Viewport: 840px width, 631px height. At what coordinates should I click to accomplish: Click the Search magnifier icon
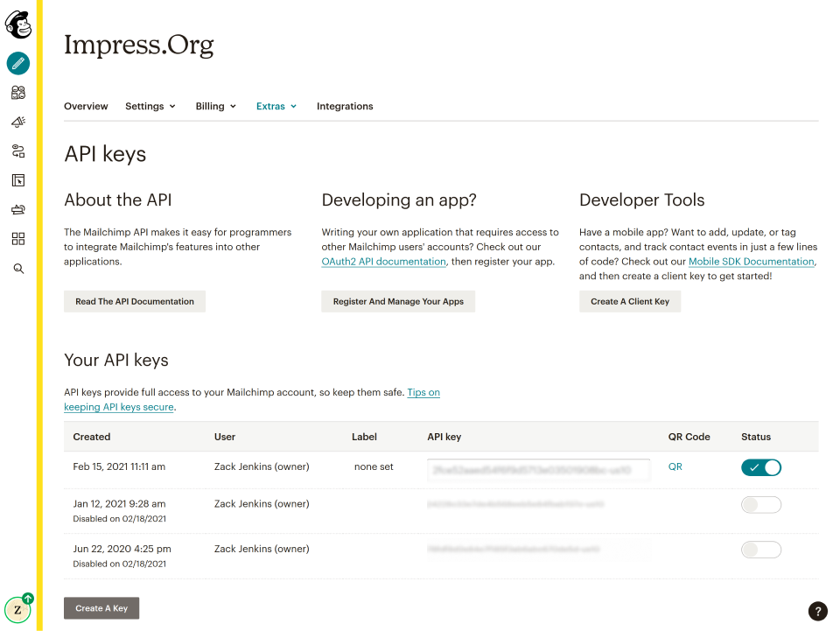click(18, 269)
